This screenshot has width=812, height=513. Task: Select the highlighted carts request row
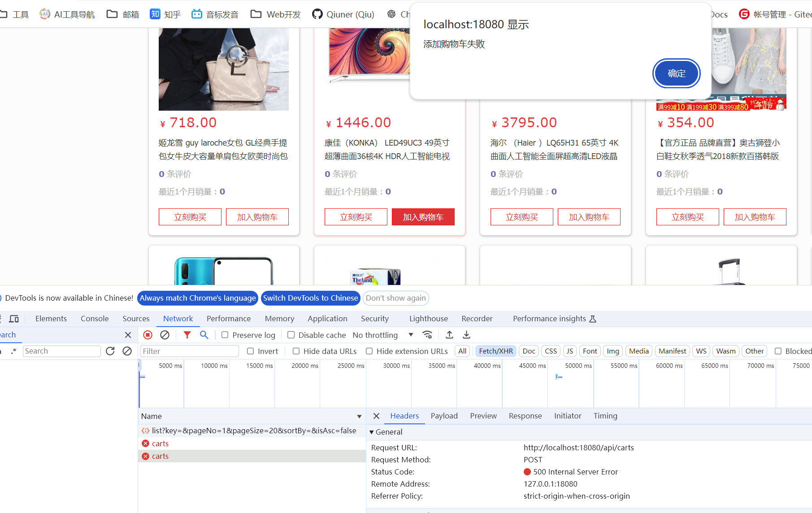[252, 456]
